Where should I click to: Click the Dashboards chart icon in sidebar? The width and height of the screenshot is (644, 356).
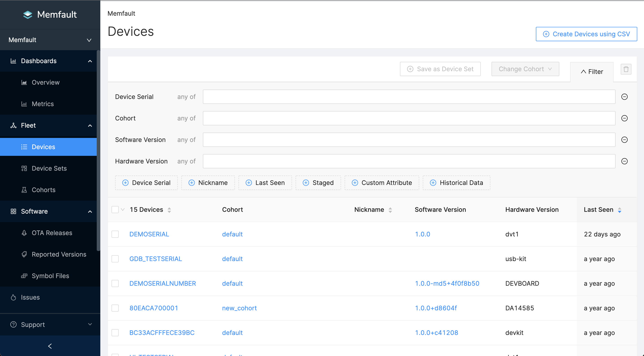(x=13, y=61)
